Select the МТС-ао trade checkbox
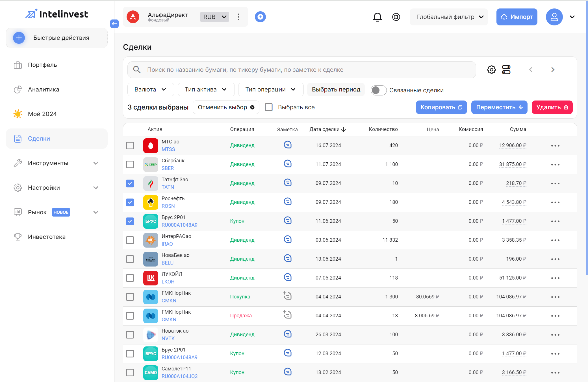 (x=130, y=146)
